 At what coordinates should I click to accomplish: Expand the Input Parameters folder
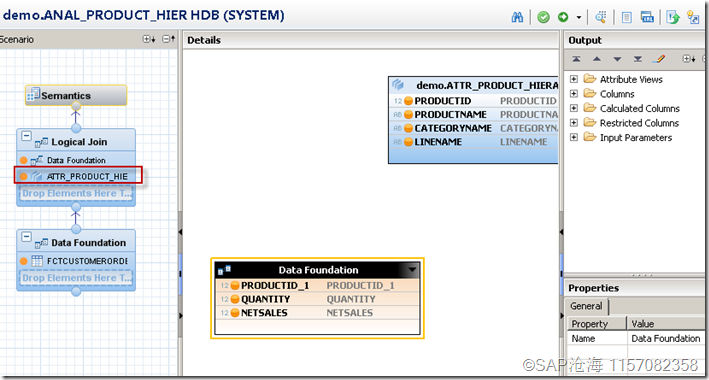pyautogui.click(x=574, y=138)
